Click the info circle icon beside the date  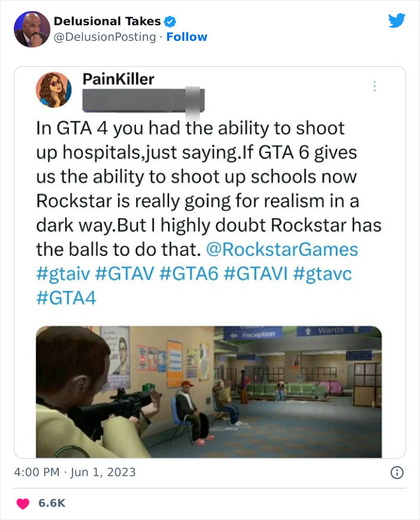pyautogui.click(x=397, y=473)
